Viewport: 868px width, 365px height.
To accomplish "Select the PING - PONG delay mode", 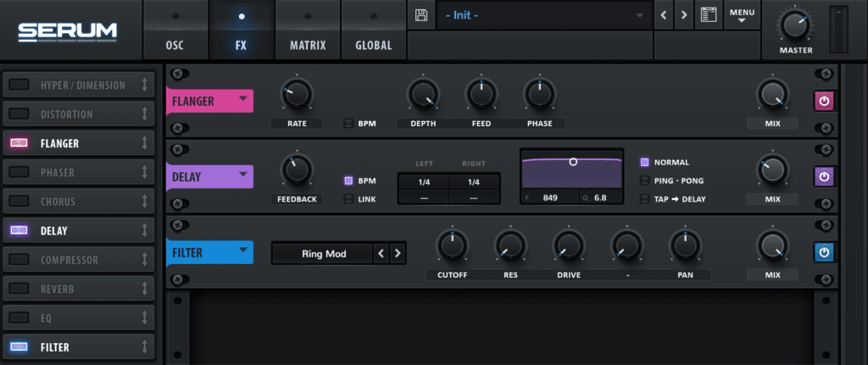I will 644,181.
